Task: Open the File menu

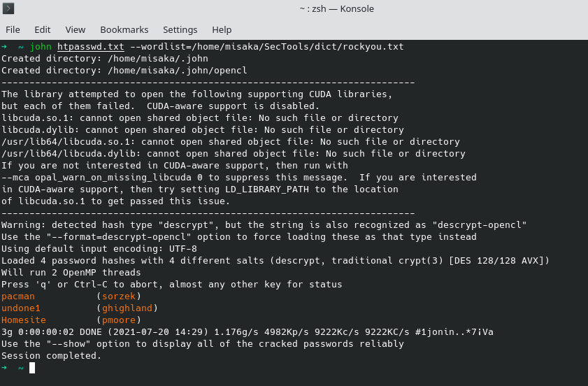Action: tap(13, 29)
